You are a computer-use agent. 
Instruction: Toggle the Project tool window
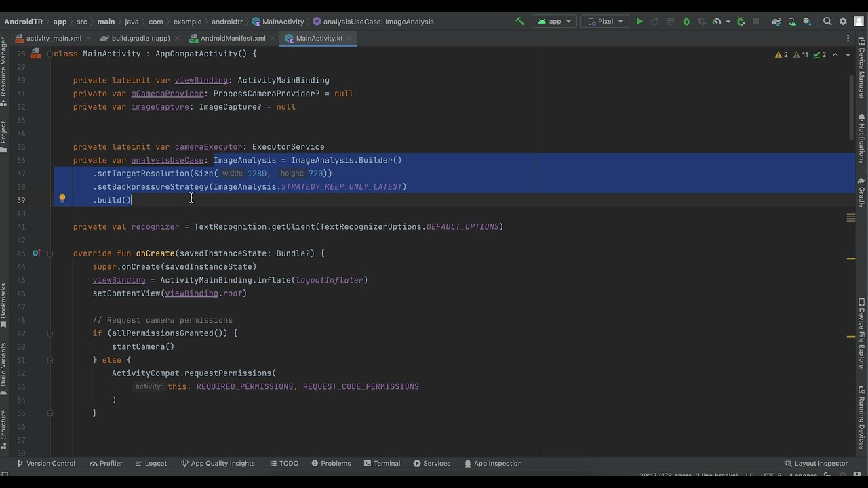(4, 136)
